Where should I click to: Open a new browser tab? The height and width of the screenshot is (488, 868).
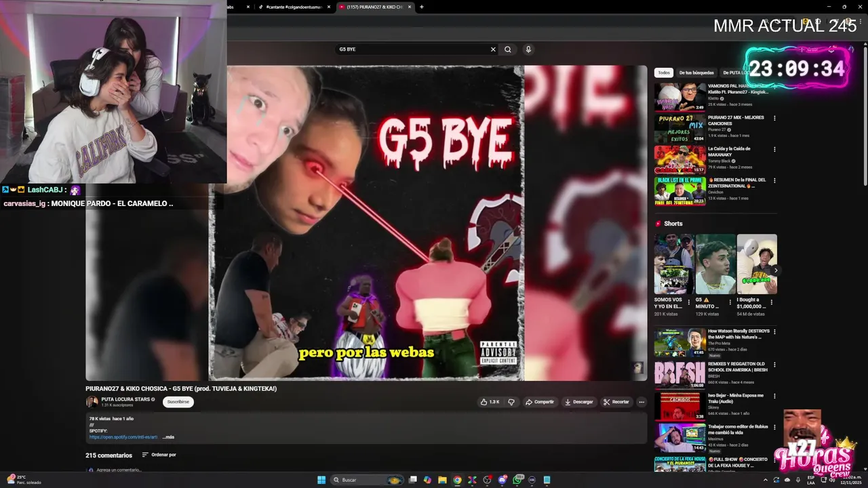(422, 7)
